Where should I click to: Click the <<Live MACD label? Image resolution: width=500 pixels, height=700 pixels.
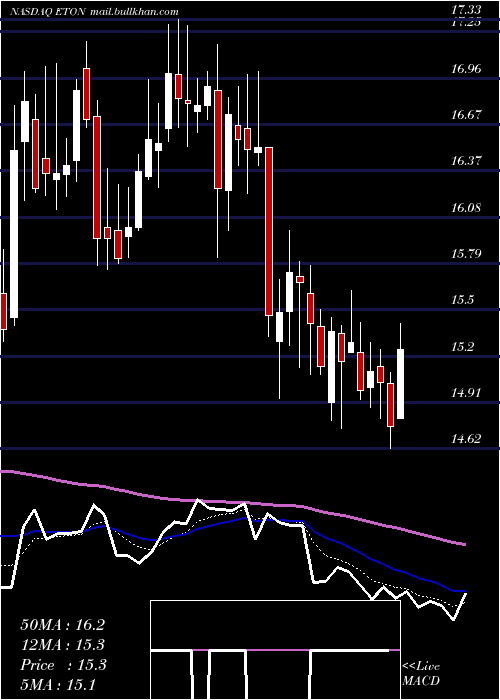tap(421, 673)
